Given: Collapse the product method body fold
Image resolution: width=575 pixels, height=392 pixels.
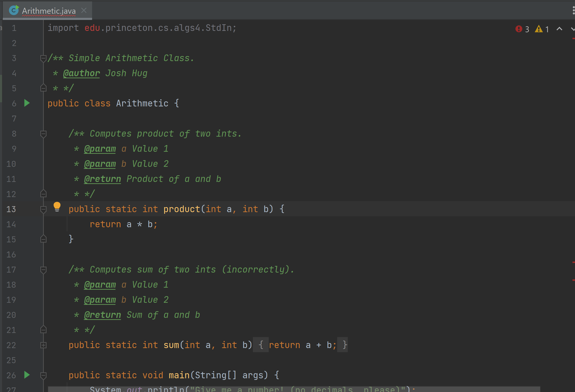Looking at the screenshot, I should pyautogui.click(x=43, y=209).
